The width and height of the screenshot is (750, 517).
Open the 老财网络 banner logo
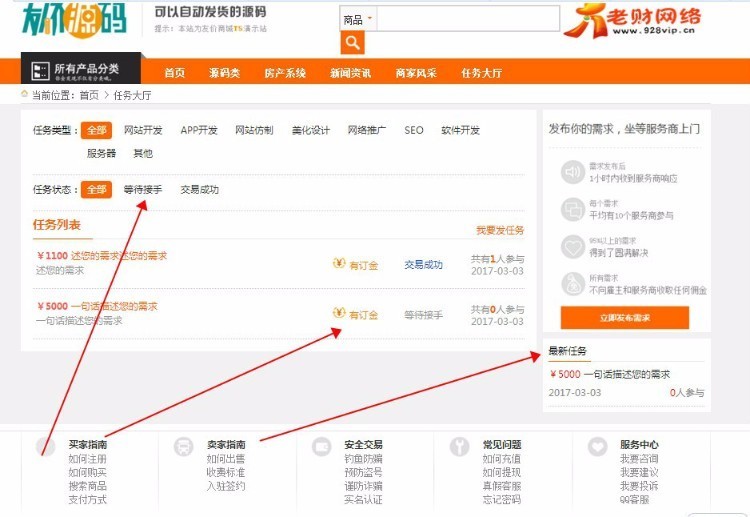[x=632, y=21]
